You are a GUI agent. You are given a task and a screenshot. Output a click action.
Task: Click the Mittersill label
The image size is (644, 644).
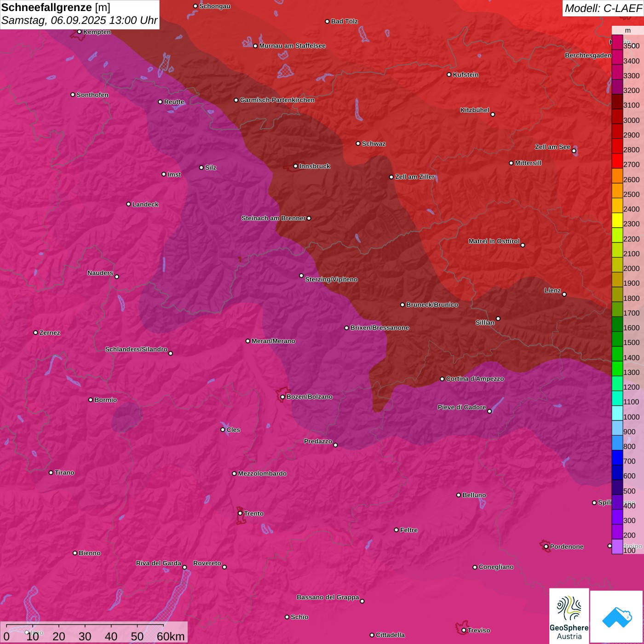pyautogui.click(x=528, y=163)
